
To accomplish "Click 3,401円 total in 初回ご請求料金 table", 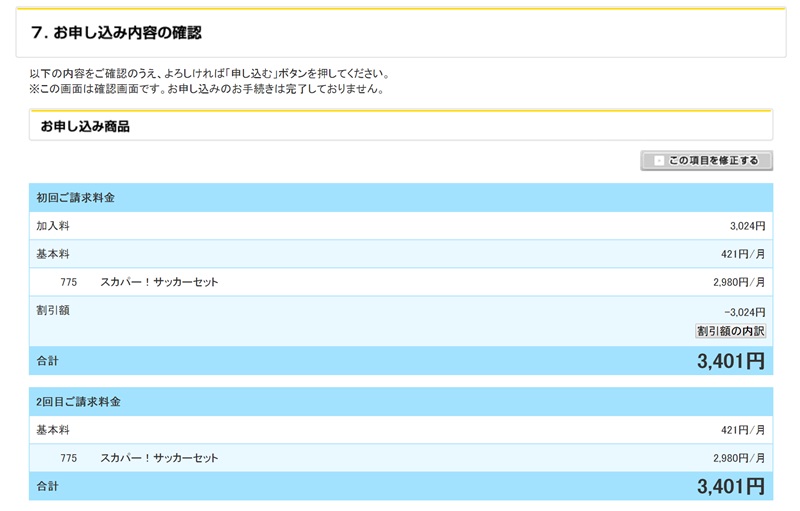I will 731,361.
